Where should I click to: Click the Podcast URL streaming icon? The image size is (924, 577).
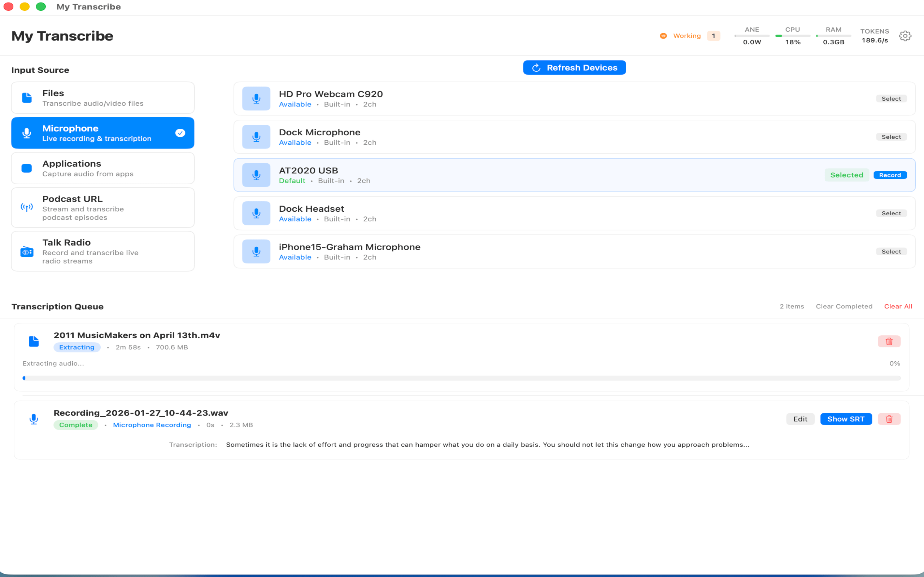pyautogui.click(x=26, y=207)
